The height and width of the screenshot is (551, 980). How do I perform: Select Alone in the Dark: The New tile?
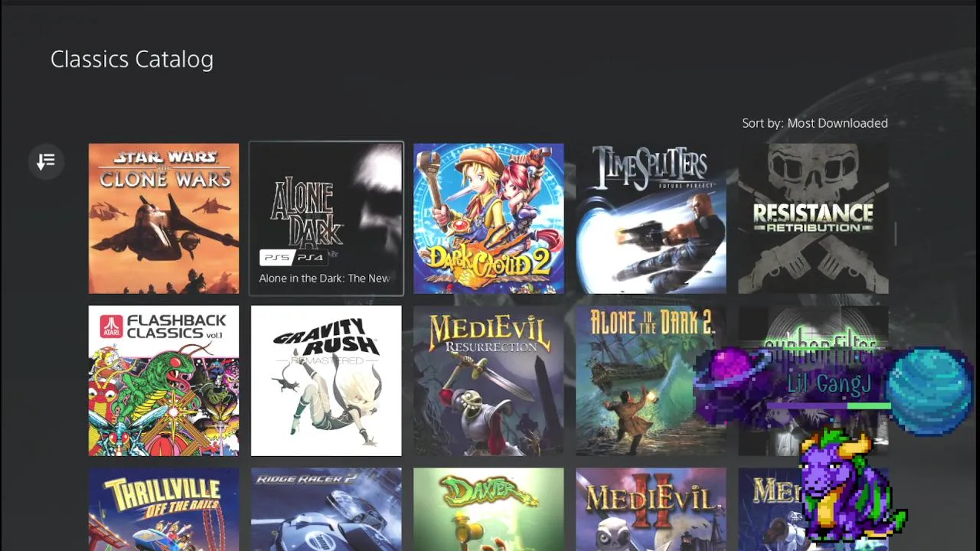[326, 219]
